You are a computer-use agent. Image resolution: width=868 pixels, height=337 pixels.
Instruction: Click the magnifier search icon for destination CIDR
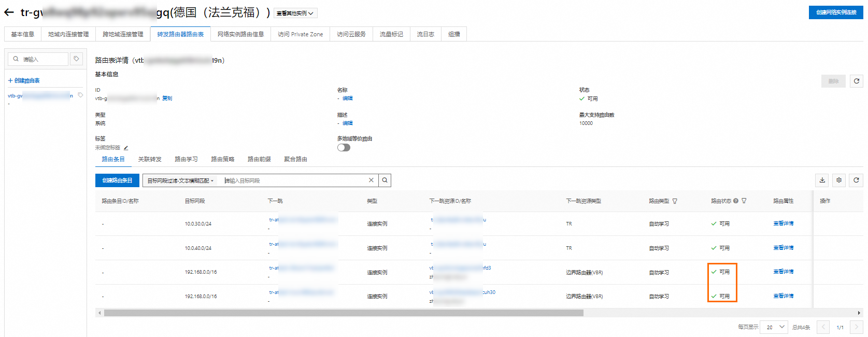coord(385,180)
